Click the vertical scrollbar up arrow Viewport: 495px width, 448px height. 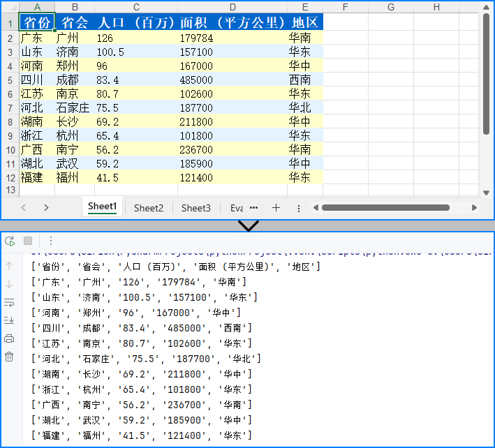486,8
